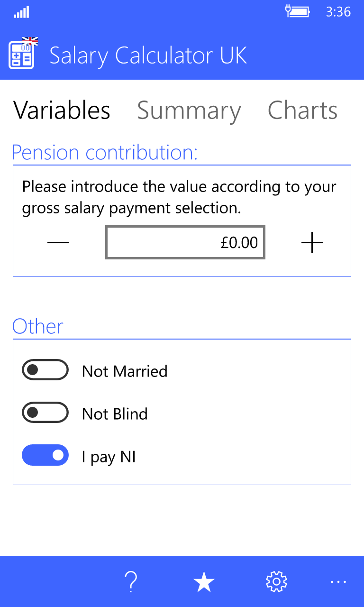
Task: Toggle the Not Blind switch
Action: pyautogui.click(x=45, y=413)
